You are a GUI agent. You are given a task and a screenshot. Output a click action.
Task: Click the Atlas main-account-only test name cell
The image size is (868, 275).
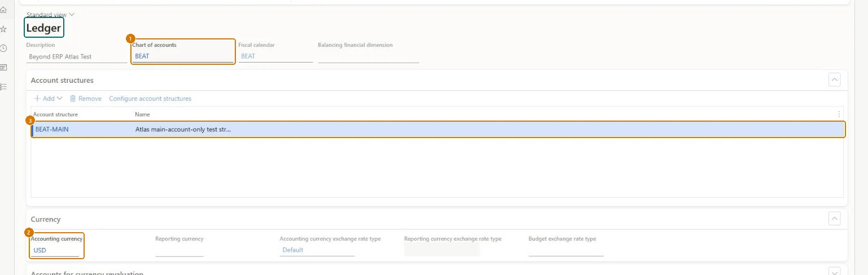pos(183,130)
